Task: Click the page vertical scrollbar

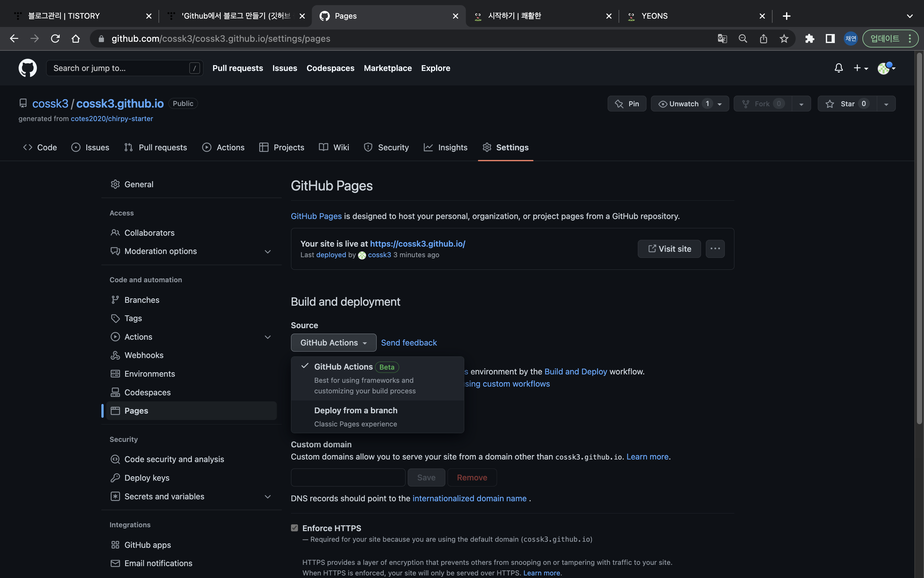Action: pyautogui.click(x=919, y=239)
